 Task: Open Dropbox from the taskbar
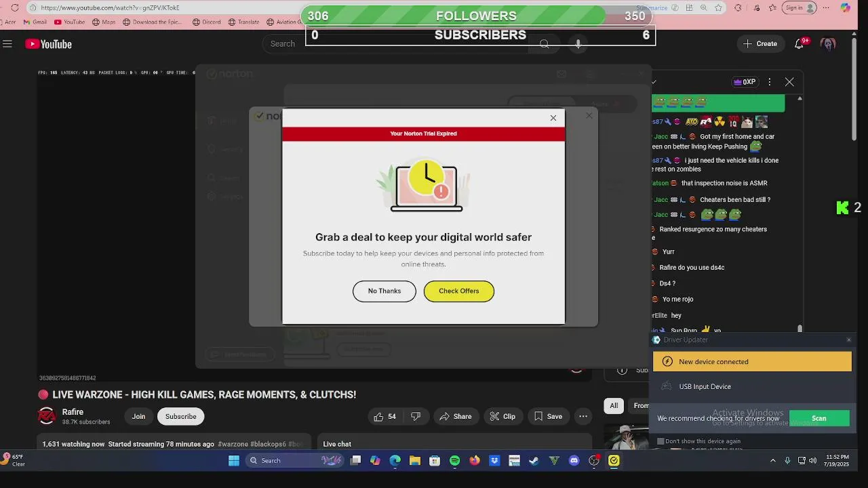click(494, 461)
